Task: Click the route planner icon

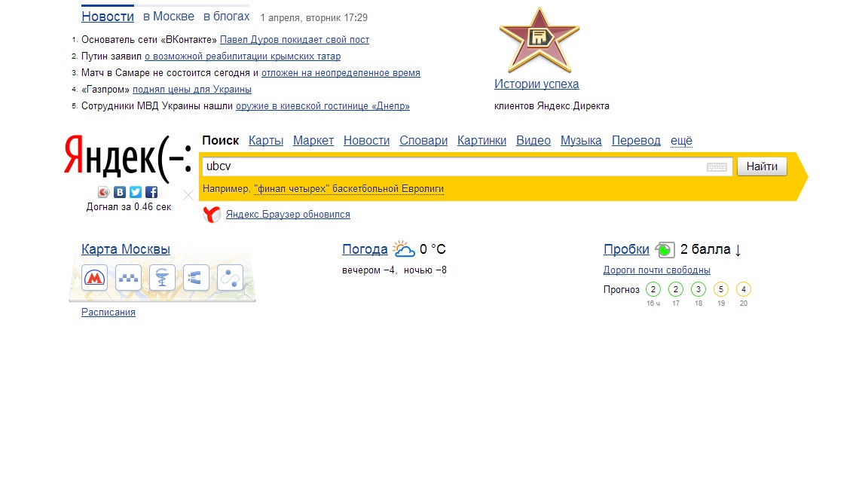Action: coord(231,278)
